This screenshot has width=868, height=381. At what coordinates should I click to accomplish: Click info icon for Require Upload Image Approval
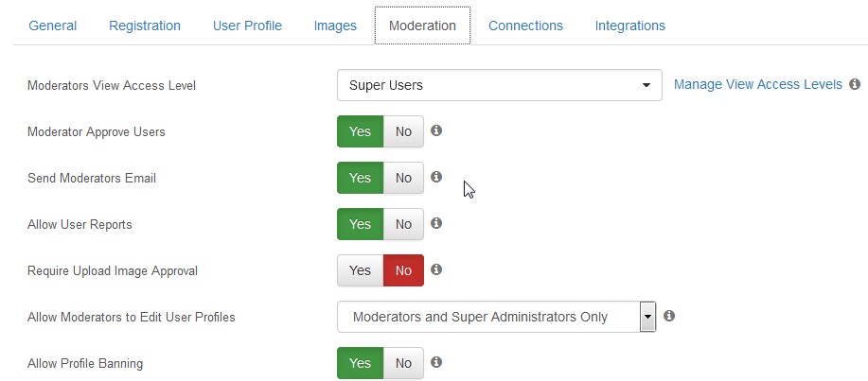436,269
